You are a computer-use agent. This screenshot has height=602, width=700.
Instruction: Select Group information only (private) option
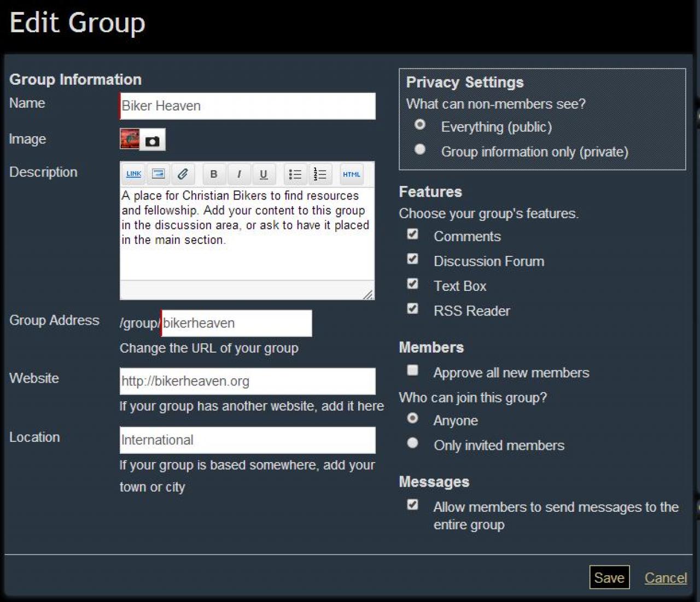coord(420,149)
